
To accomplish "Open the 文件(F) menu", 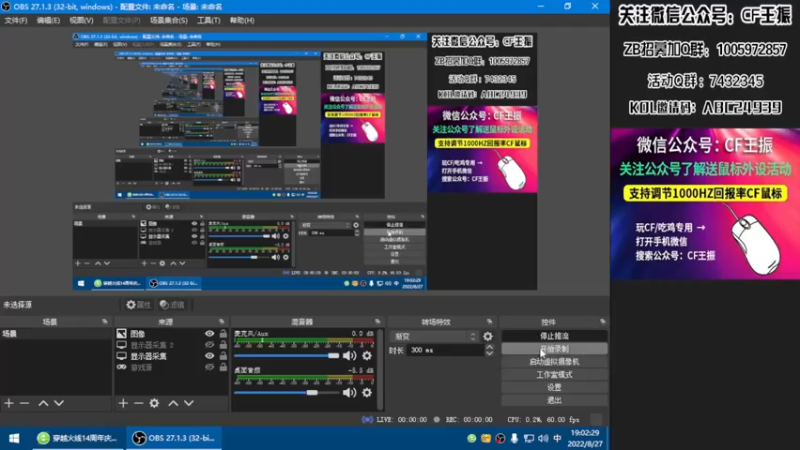I will tap(15, 20).
